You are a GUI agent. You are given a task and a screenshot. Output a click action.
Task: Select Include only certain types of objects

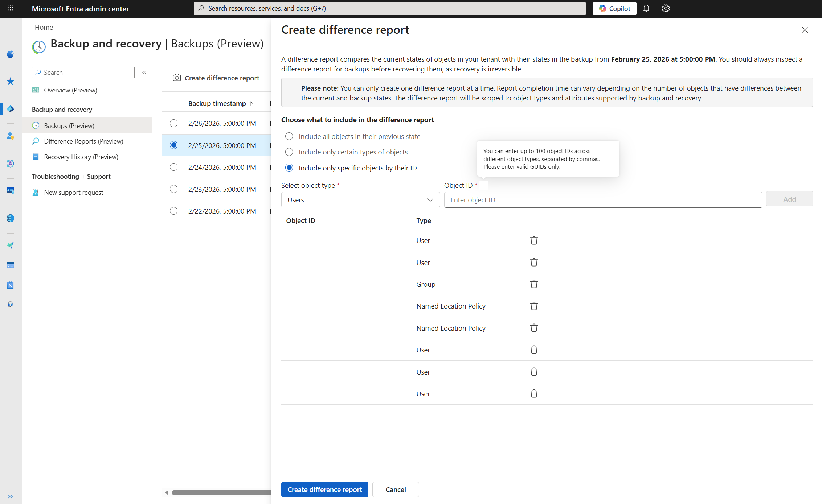[289, 152]
